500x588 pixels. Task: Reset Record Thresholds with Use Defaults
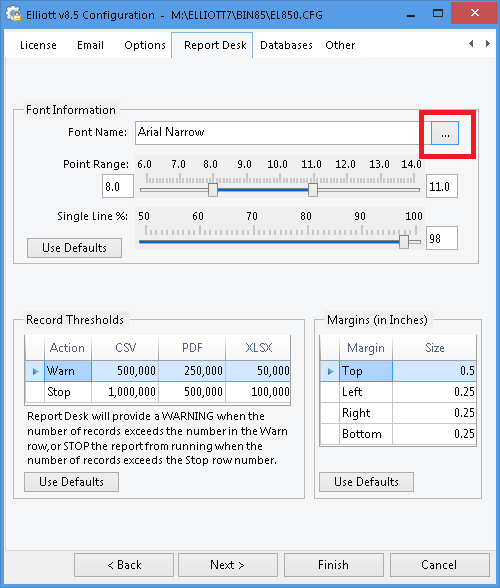tap(71, 482)
